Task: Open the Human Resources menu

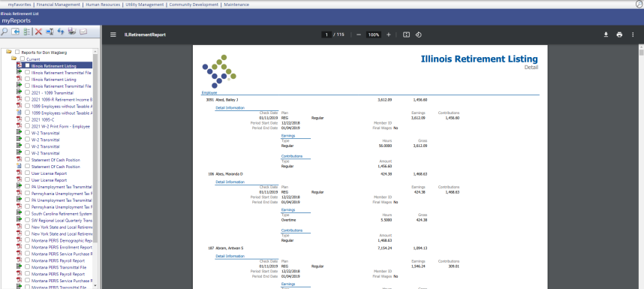Action: pyautogui.click(x=103, y=5)
